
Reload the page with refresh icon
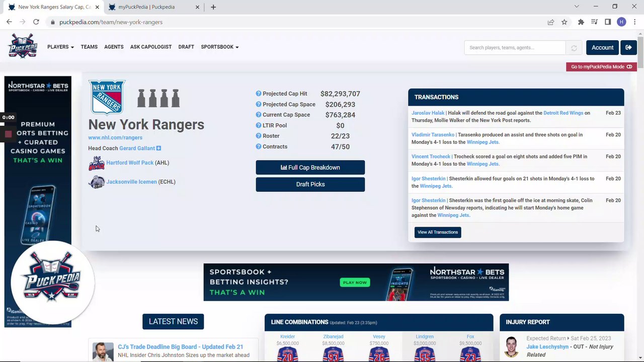coord(36,22)
